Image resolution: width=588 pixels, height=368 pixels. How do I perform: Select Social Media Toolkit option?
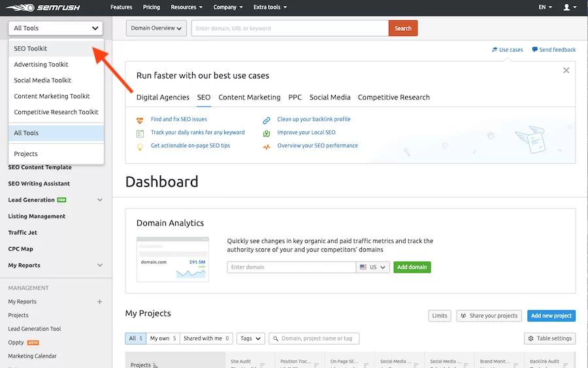tap(56, 80)
